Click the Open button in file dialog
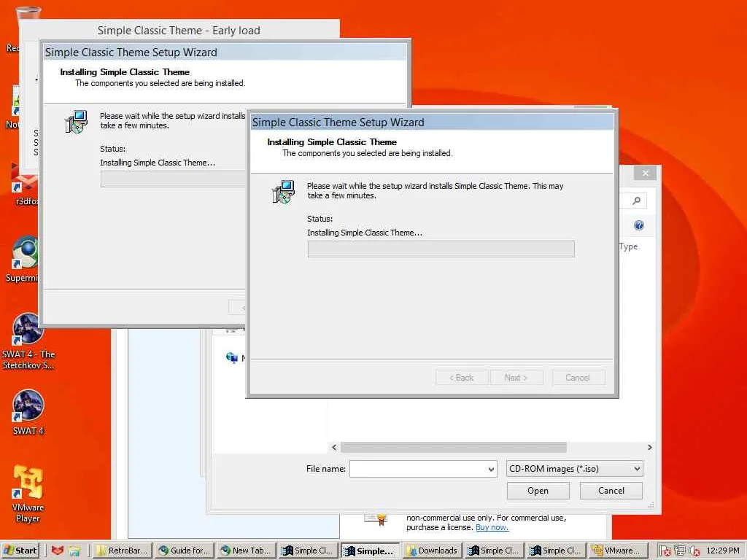Image resolution: width=747 pixels, height=560 pixels. (x=538, y=491)
